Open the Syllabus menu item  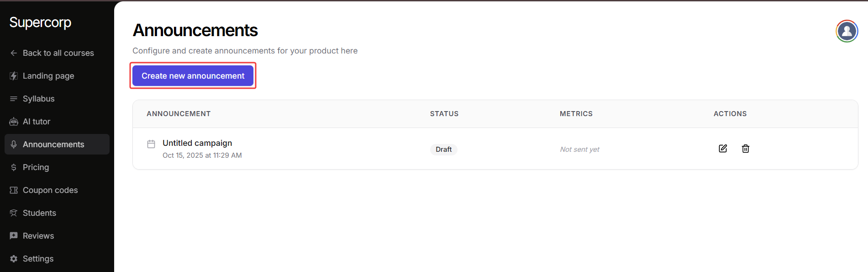pyautogui.click(x=38, y=99)
